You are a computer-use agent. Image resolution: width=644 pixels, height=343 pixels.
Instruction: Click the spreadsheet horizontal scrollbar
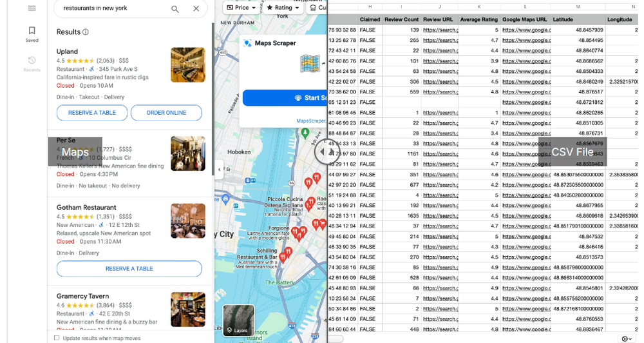click(335, 339)
